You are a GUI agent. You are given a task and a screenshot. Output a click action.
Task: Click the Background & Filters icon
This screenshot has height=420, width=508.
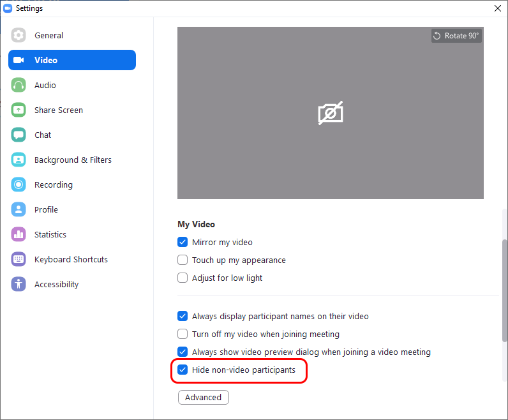19,160
